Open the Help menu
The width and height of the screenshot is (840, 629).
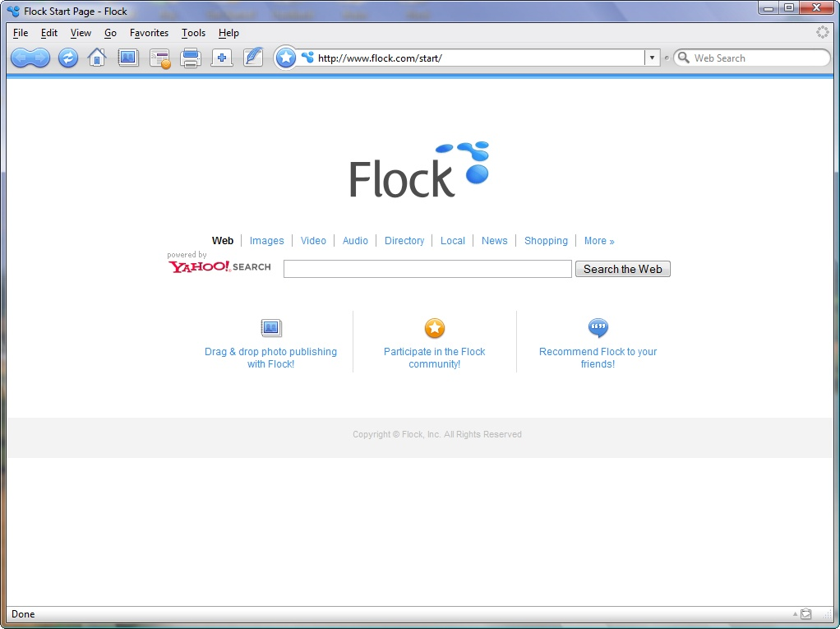click(x=228, y=33)
